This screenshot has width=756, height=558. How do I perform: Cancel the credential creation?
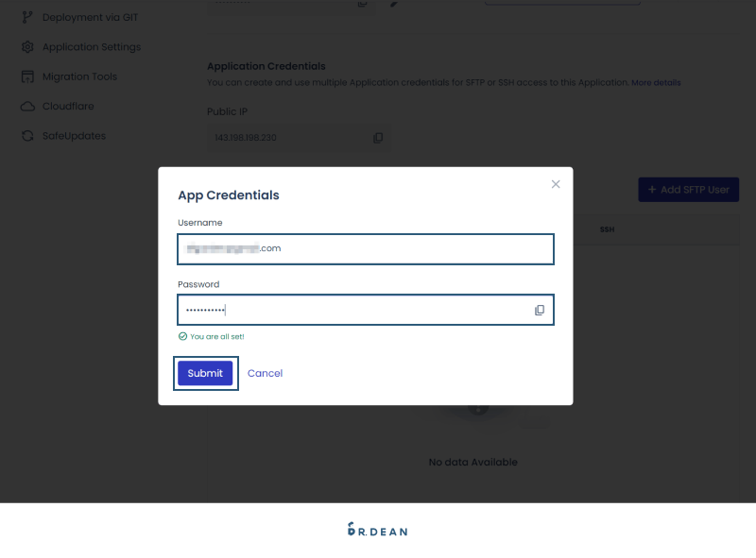coord(265,373)
